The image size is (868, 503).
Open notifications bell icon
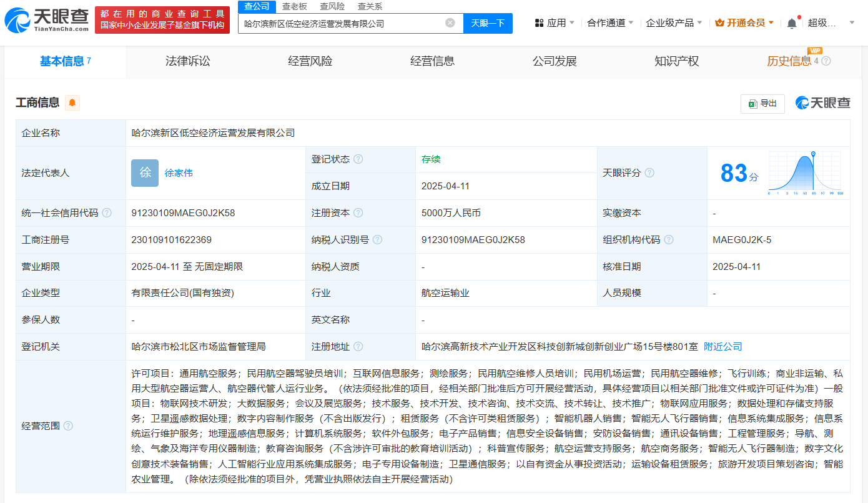click(792, 23)
